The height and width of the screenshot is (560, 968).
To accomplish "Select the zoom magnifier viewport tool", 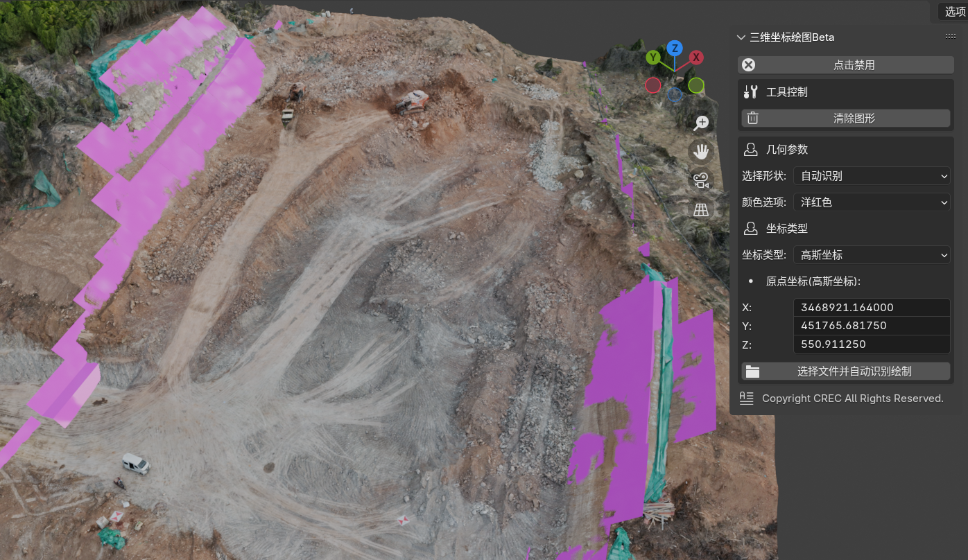I will pos(701,123).
